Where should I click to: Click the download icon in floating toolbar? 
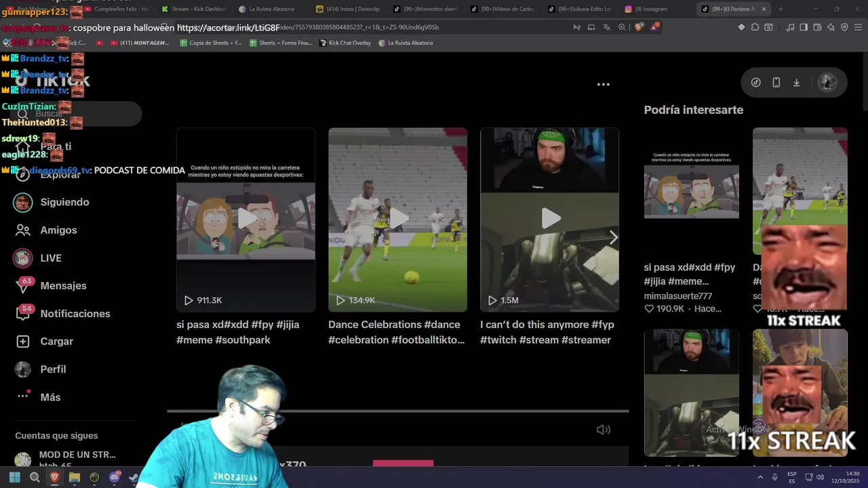[796, 82]
